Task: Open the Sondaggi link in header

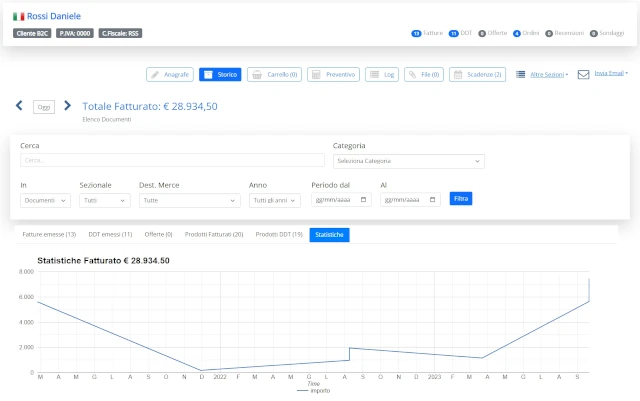Action: click(611, 33)
